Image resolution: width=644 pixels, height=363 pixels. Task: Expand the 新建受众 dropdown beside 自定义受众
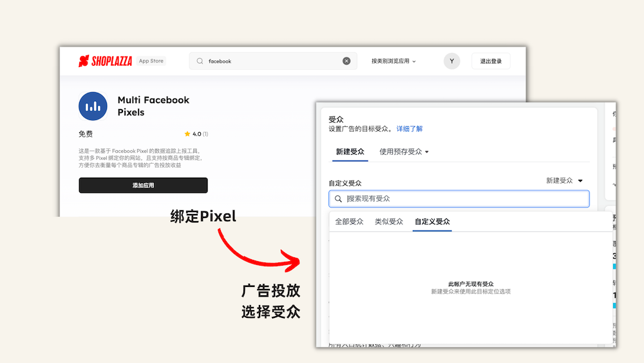click(564, 181)
